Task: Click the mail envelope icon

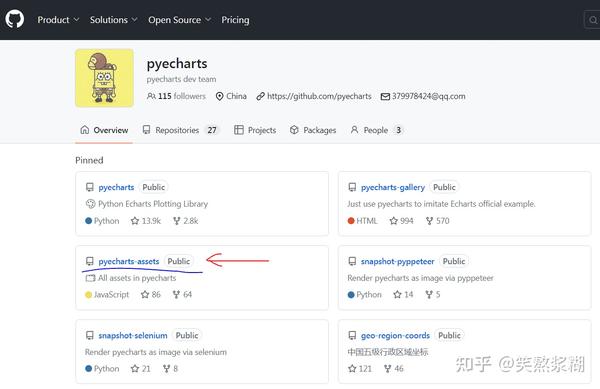Action: 385,96
